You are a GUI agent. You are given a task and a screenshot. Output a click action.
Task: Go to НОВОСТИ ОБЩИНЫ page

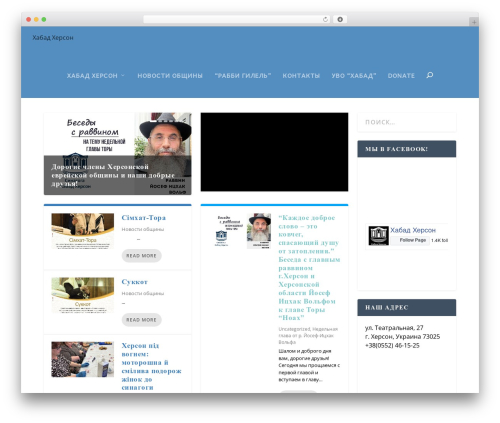pyautogui.click(x=170, y=76)
